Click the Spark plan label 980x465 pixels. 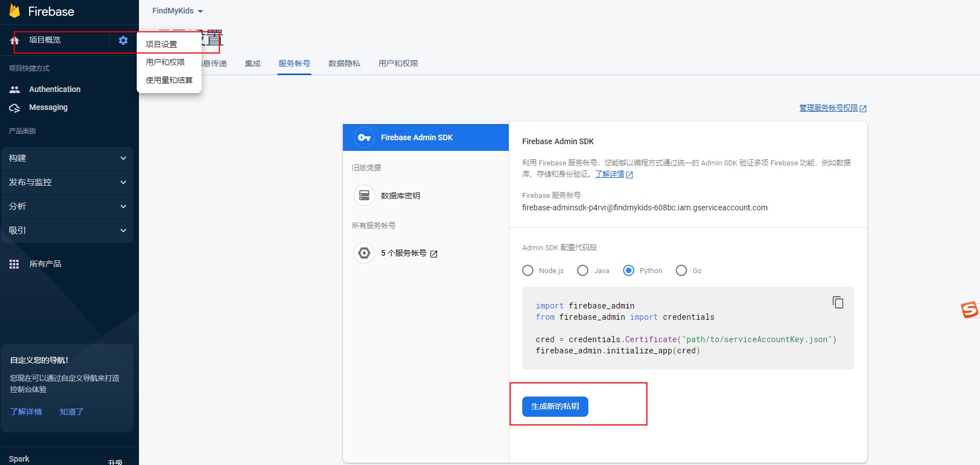[19, 459]
